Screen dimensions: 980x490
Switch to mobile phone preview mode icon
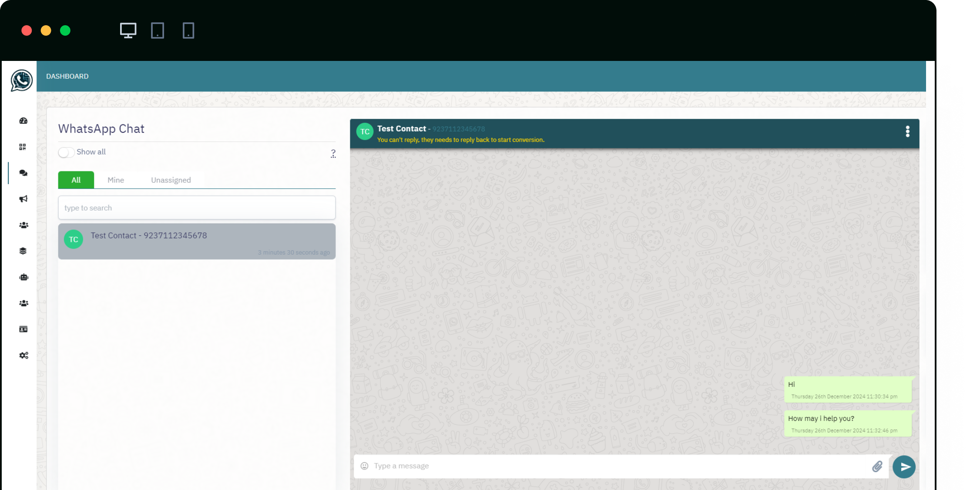(x=188, y=30)
